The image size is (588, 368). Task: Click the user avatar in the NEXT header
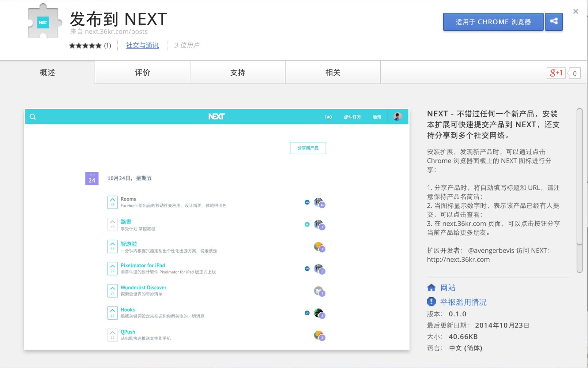pyautogui.click(x=398, y=117)
